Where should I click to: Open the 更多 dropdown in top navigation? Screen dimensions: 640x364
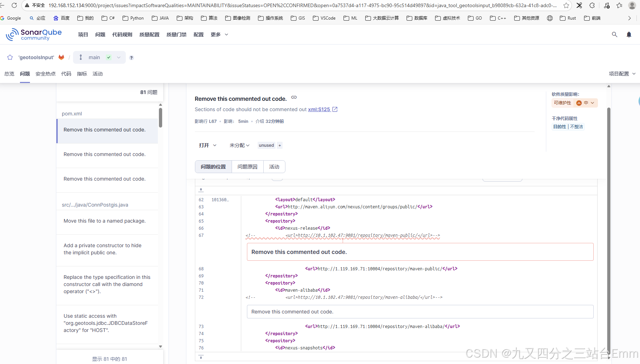point(219,35)
